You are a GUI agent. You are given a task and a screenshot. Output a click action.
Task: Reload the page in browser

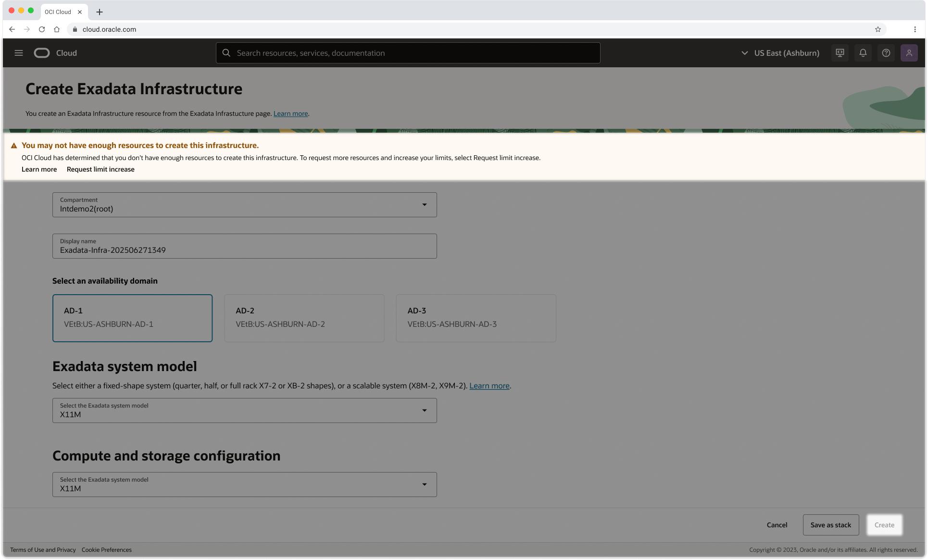click(42, 29)
